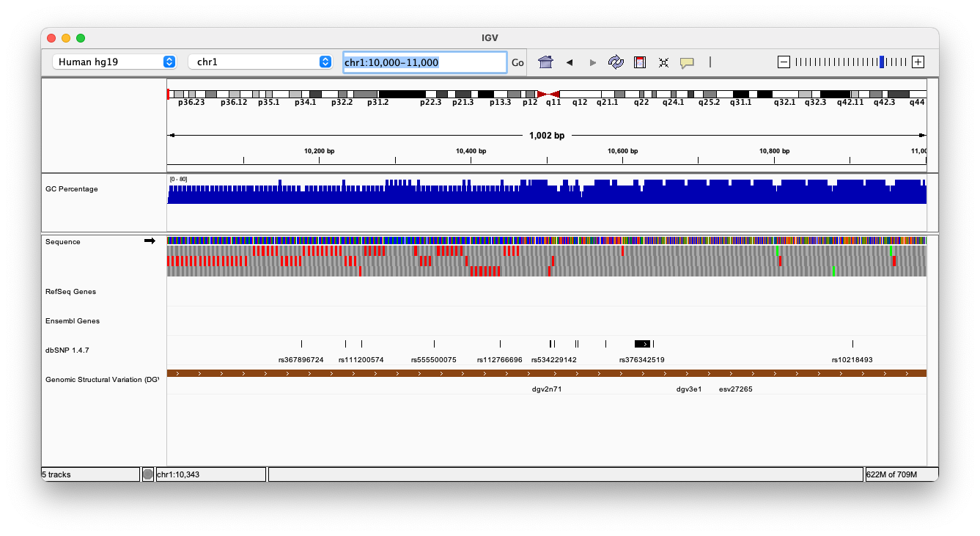Click the locus search input field

[424, 62]
